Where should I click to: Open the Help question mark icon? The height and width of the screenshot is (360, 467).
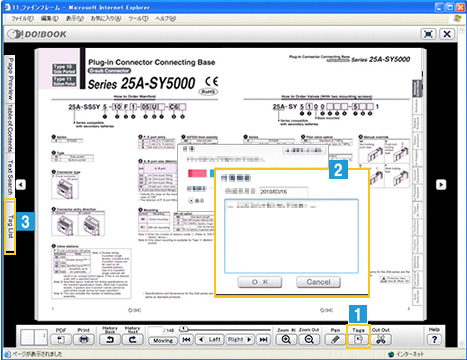(434, 340)
